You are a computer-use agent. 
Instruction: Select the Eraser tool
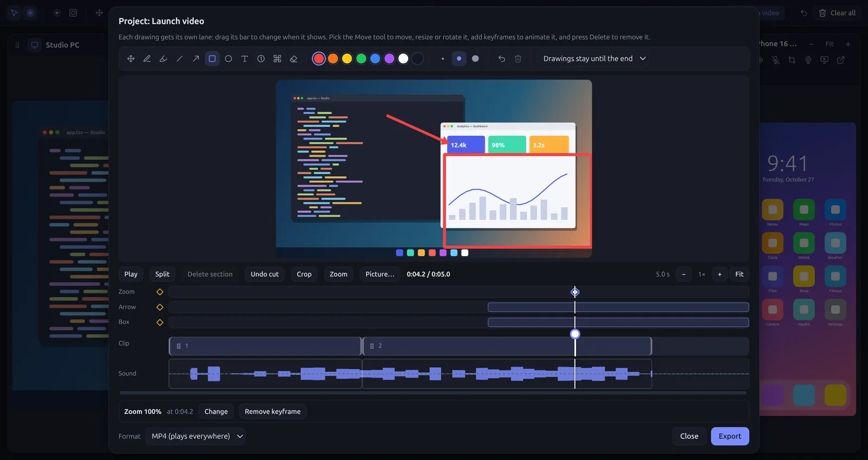click(293, 59)
